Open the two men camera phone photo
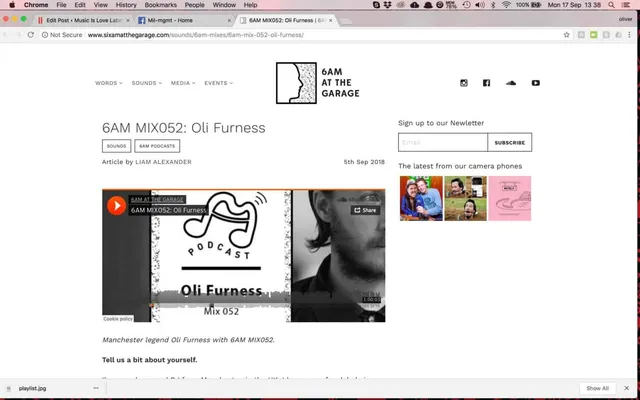Screen dimensions: 640x400 coord(421,198)
